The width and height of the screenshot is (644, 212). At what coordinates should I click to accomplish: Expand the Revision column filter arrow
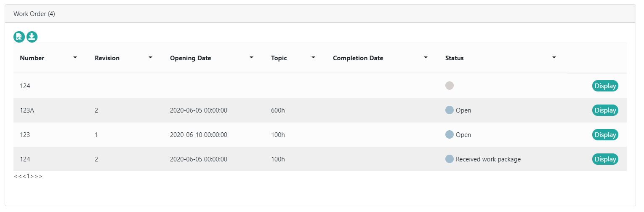point(150,58)
